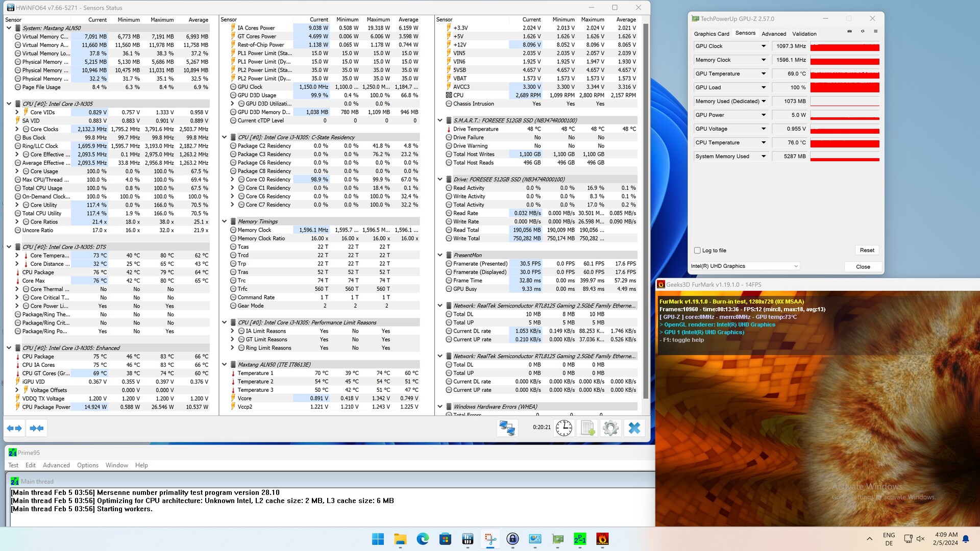Open Intel(R) UHD Graphics device dropdown
Viewport: 980px width, 551px height.
click(744, 266)
